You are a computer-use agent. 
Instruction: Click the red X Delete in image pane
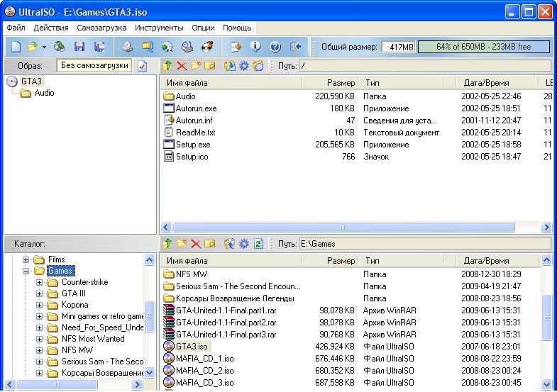pyautogui.click(x=182, y=66)
